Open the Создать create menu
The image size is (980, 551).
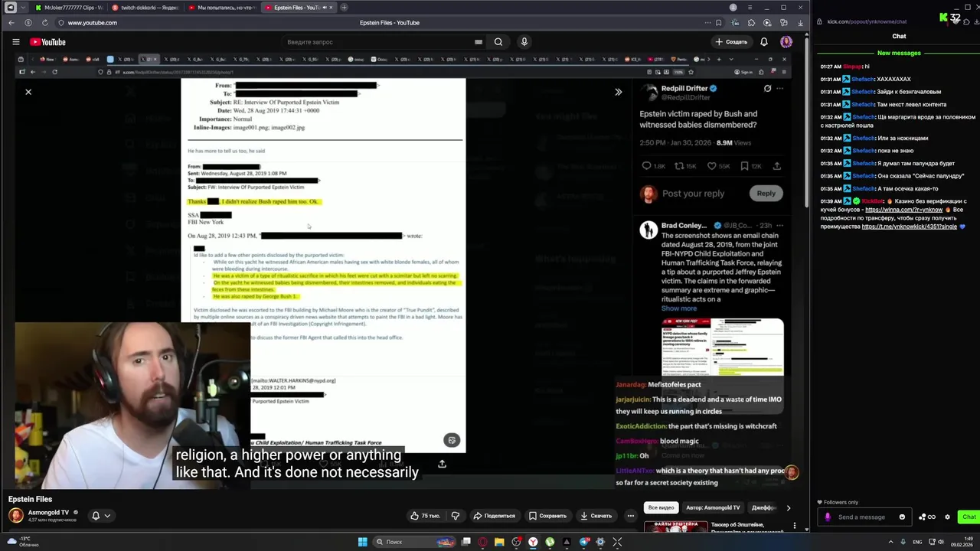pyautogui.click(x=730, y=42)
